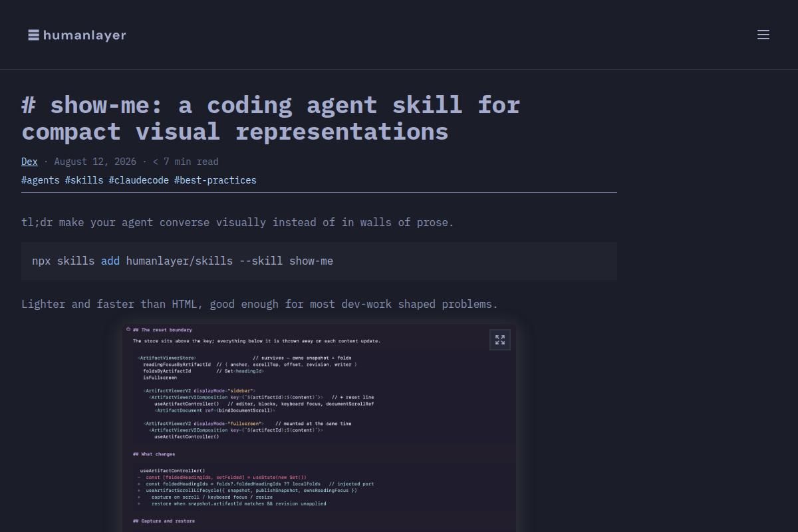
Task: Click the '## The reset boundary' heading in screenshot
Action: pos(162,330)
